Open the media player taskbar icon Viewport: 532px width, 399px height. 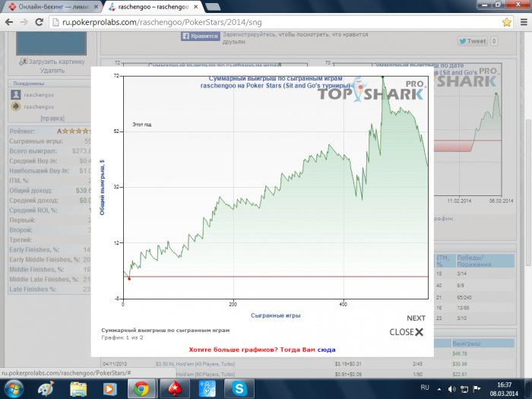[109, 389]
